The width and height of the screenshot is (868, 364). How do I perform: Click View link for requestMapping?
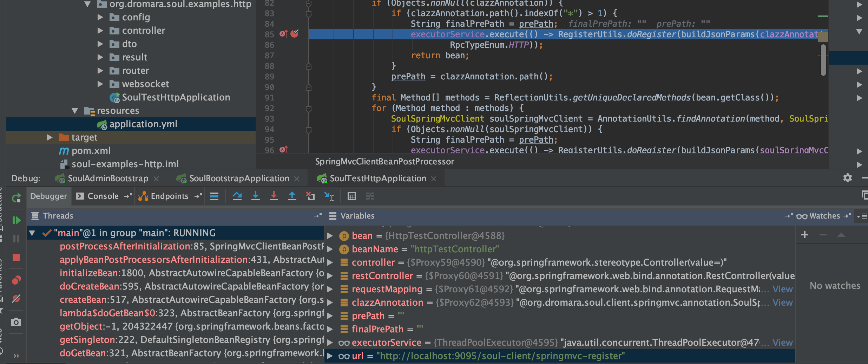(783, 289)
